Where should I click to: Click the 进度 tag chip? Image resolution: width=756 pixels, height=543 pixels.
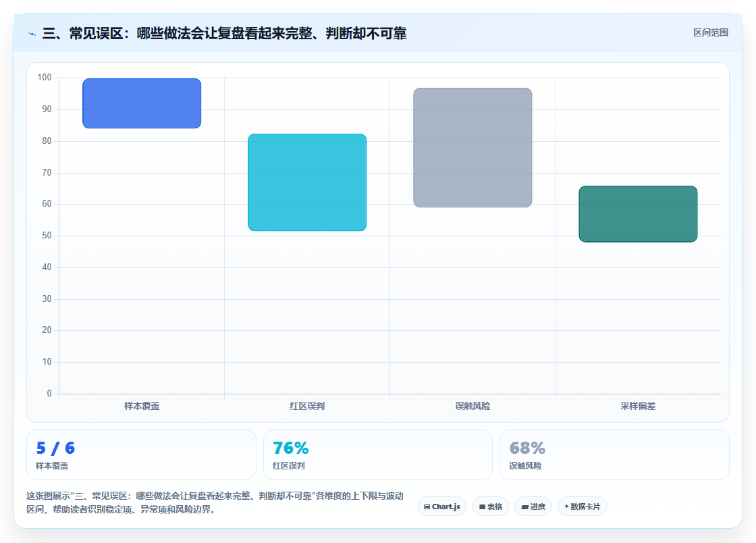click(533, 507)
